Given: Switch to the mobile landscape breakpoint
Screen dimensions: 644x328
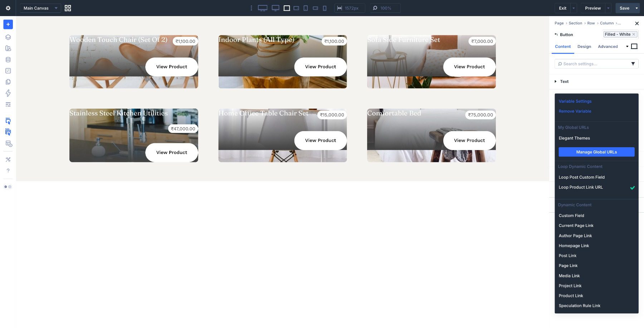Looking at the screenshot, I should point(315,8).
